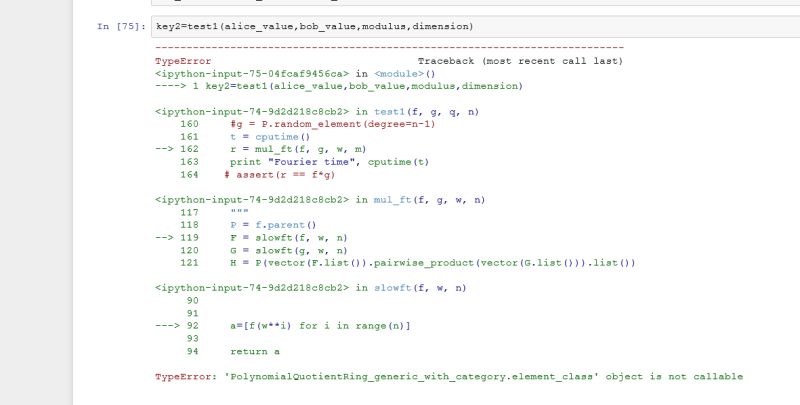800x405 pixels.
Task: Click the In [75] code input cell
Action: pyautogui.click(x=476, y=27)
